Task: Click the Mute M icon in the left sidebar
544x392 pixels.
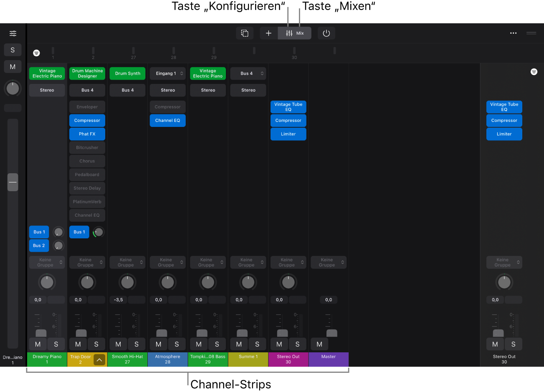Action: [13, 66]
